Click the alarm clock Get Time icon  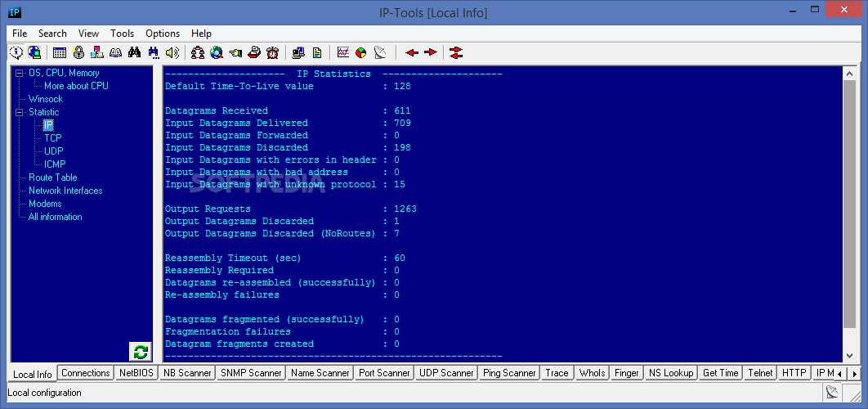(272, 52)
